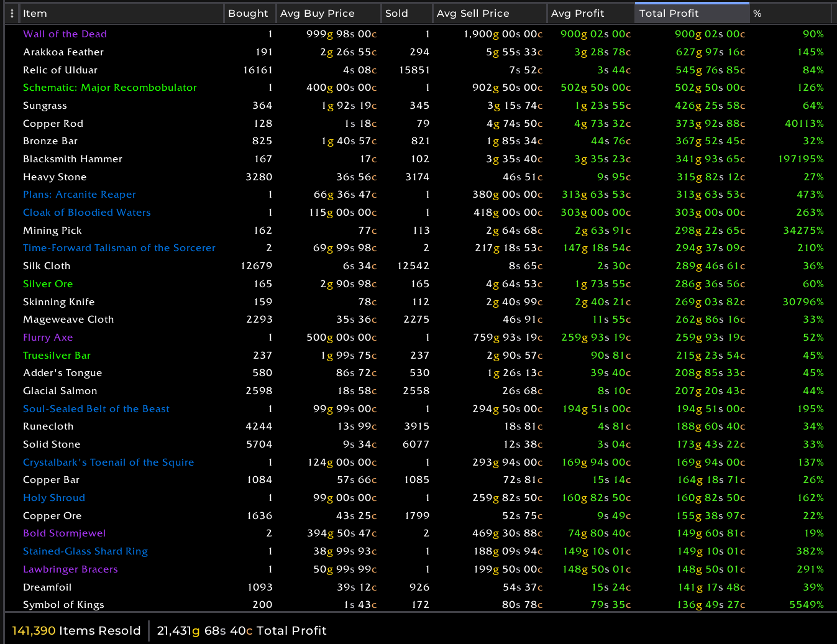The image size is (837, 644).
Task: Click the 12542 sold count for Silk Cloth
Action: point(413,266)
